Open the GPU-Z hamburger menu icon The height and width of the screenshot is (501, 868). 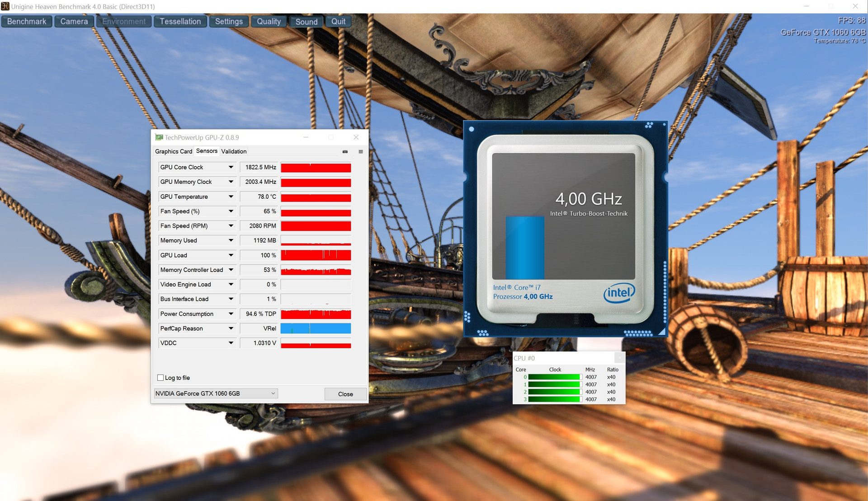[x=361, y=152]
